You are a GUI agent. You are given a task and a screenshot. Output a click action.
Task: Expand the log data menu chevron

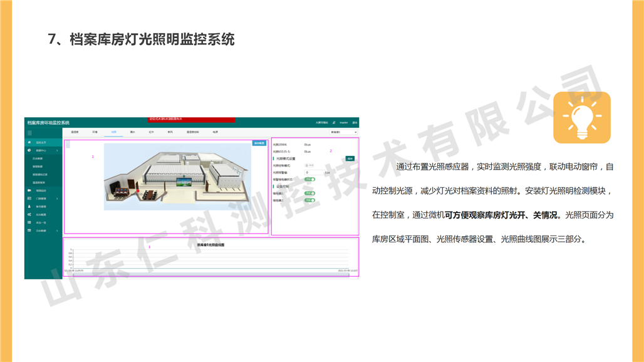tap(57, 230)
